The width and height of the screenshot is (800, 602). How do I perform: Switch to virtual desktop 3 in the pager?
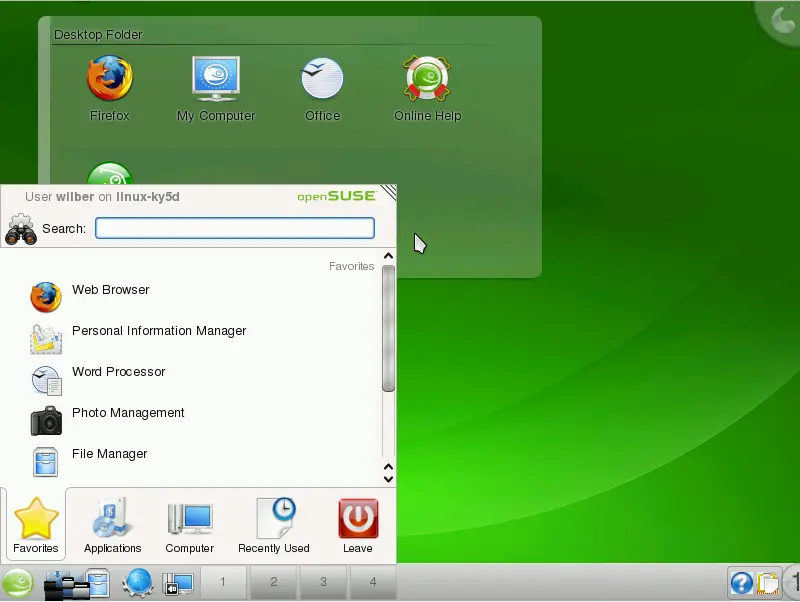323,582
